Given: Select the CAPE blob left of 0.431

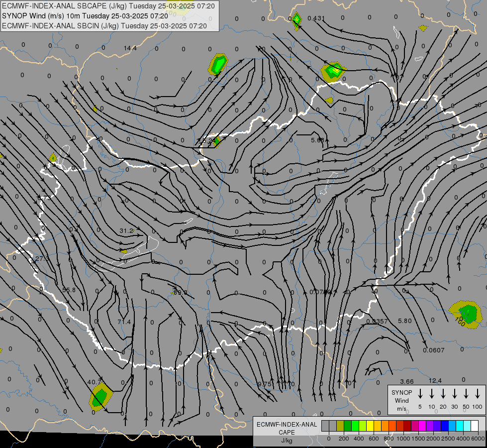Looking at the screenshot, I should click(x=297, y=20).
